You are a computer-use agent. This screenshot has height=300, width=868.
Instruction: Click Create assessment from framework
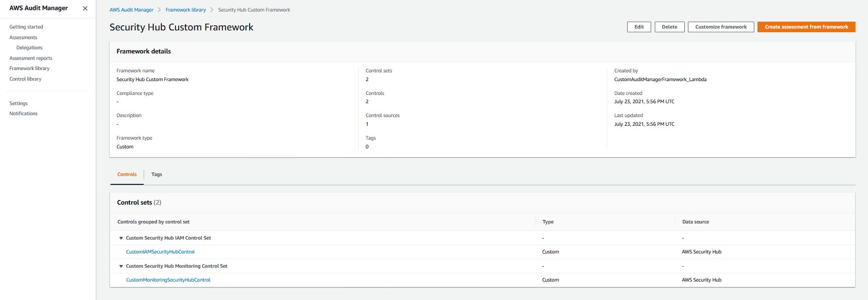[x=806, y=27]
